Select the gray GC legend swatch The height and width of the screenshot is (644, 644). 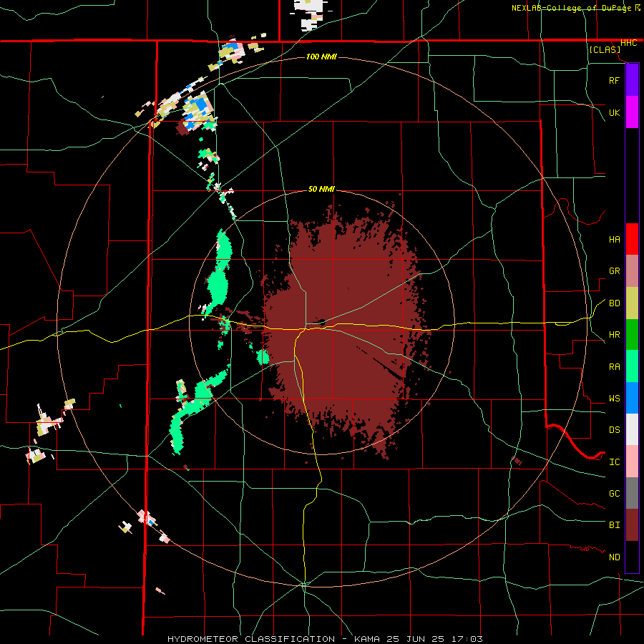coord(632,493)
